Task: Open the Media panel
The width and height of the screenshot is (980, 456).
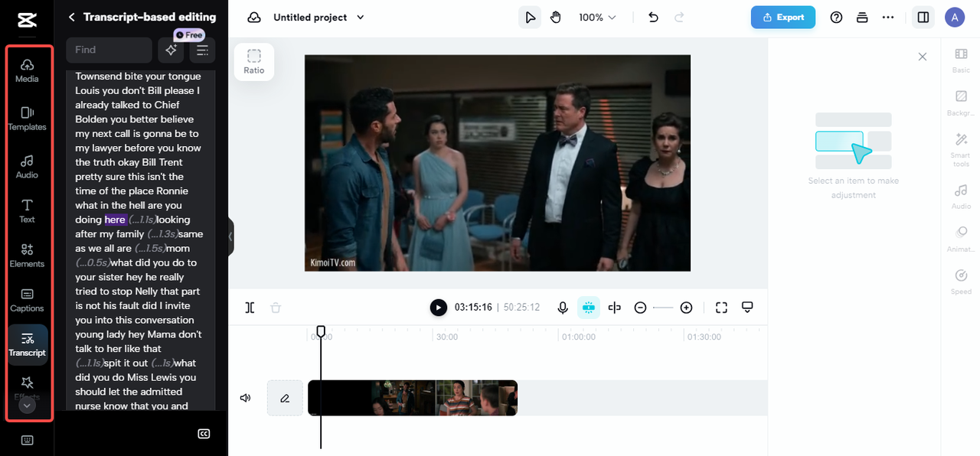Action: pyautogui.click(x=27, y=70)
